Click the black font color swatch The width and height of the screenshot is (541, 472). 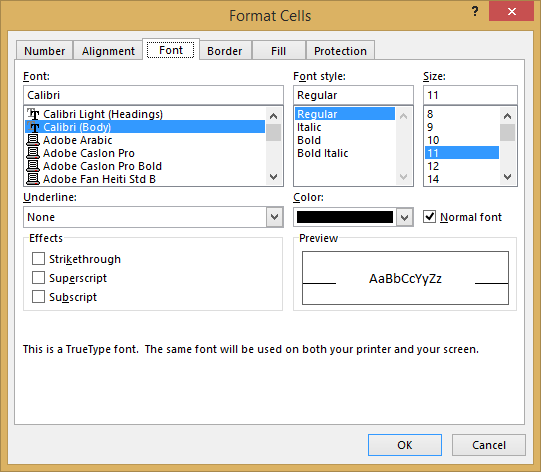pos(345,217)
